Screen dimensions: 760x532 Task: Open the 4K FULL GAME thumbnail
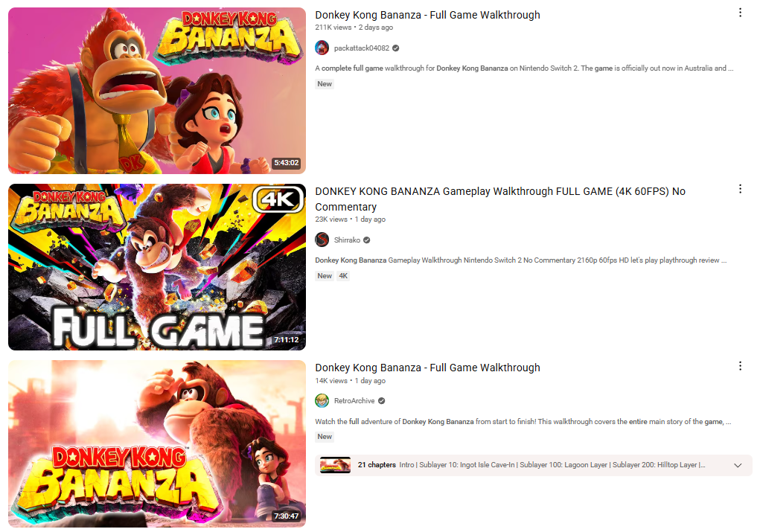click(x=157, y=267)
